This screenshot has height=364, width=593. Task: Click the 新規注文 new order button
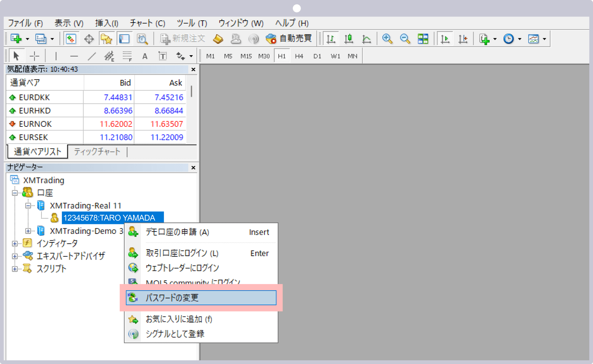pos(183,39)
